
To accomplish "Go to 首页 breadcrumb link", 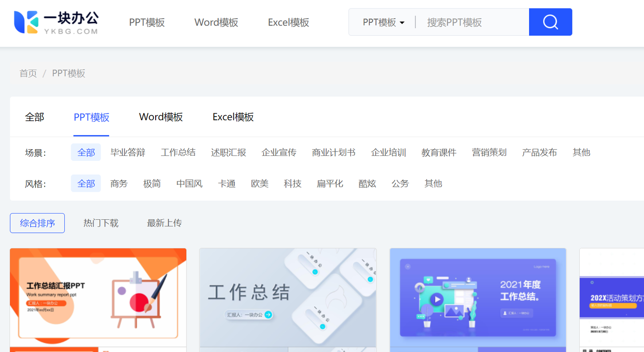I will 28,73.
